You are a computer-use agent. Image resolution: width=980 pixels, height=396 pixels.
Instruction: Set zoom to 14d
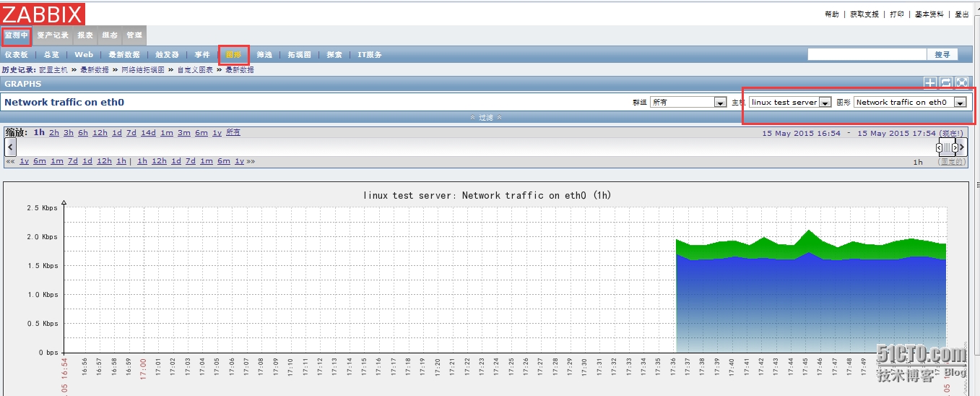(x=148, y=132)
